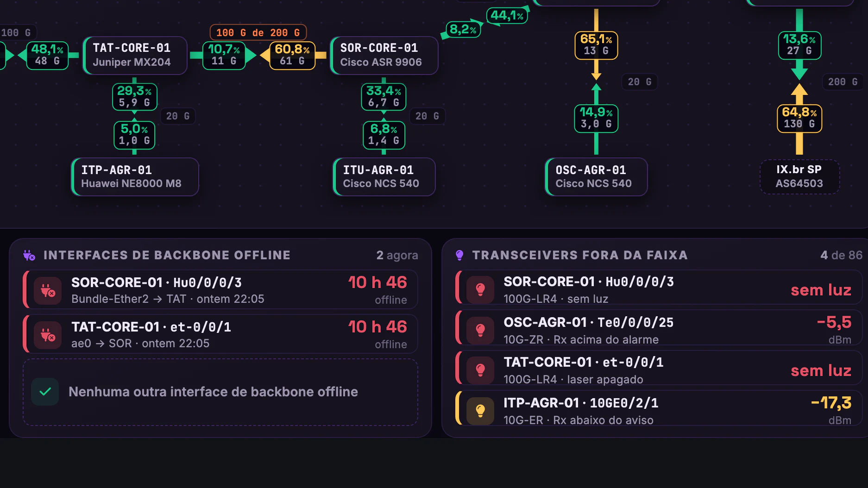Open the ITP-AGR-01 10G-ER transceiver row
868x488 pixels.
tap(659, 408)
